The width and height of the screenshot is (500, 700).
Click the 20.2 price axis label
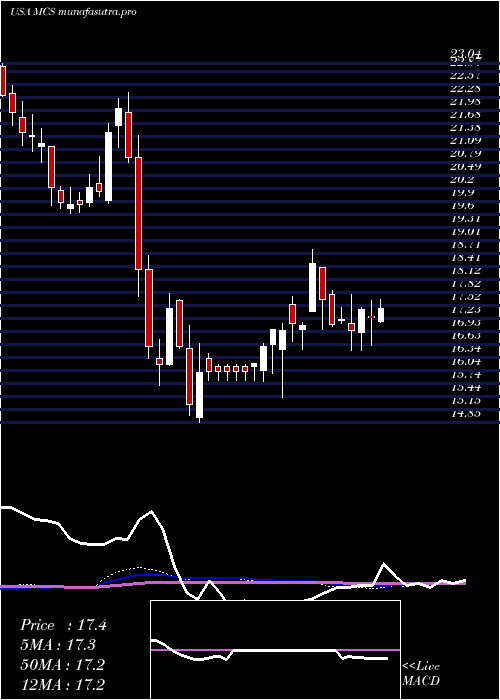462,179
